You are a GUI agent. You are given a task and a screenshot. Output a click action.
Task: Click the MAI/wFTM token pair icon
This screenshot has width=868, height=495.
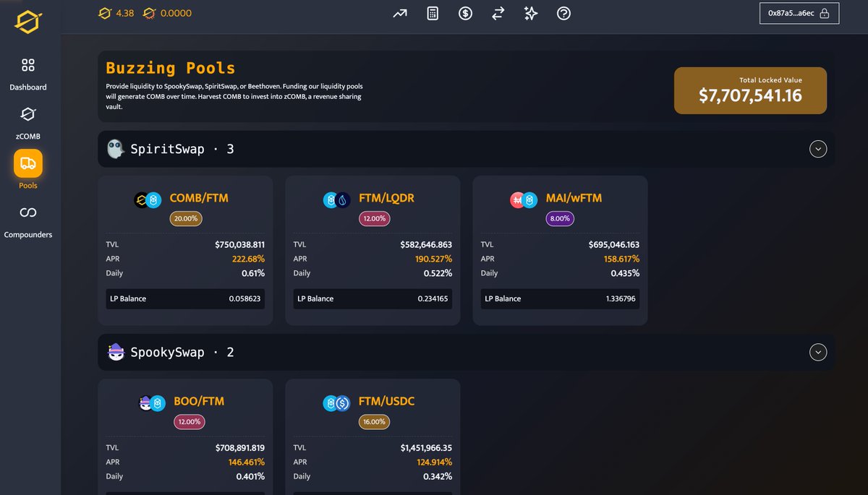pos(524,200)
